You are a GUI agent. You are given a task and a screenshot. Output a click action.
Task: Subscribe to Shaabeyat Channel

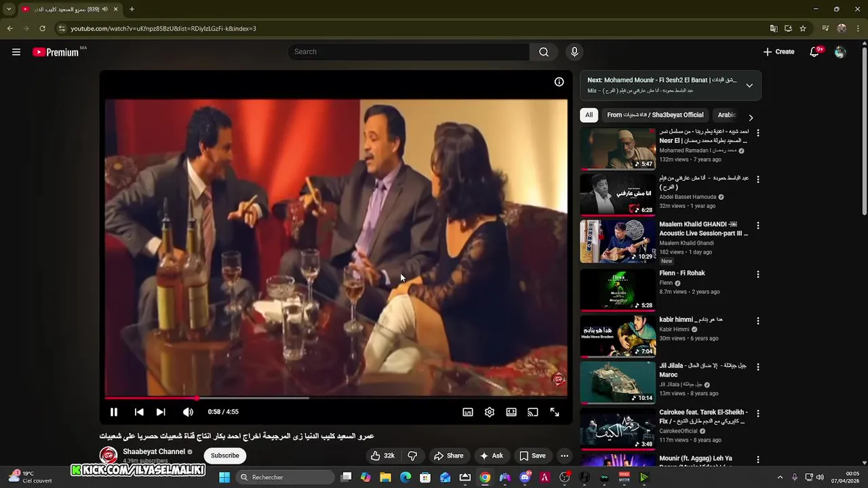click(224, 456)
